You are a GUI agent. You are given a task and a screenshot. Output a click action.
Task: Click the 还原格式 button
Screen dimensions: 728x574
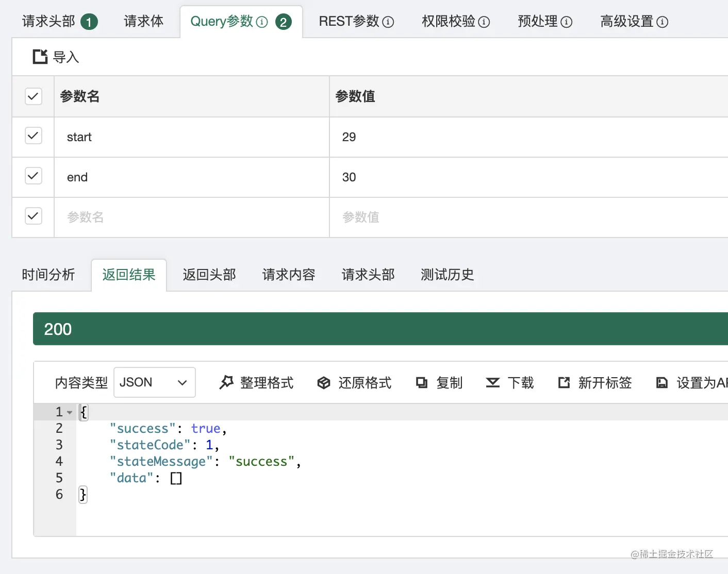[354, 382]
